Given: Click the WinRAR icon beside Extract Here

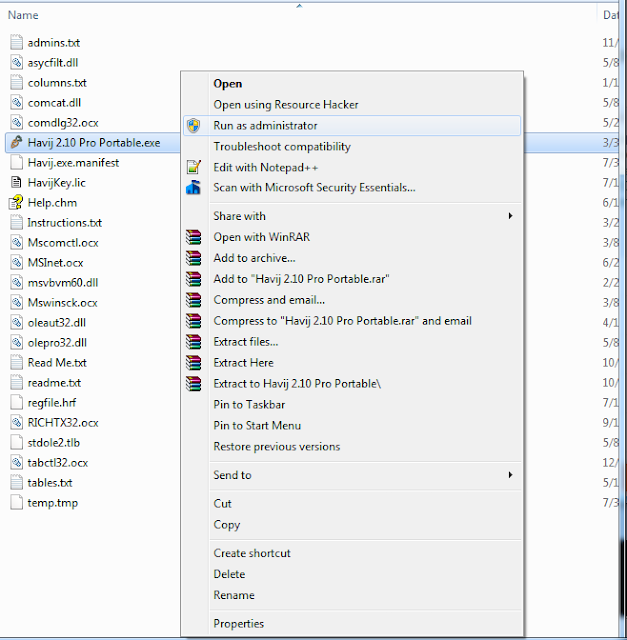Looking at the screenshot, I should pos(193,362).
